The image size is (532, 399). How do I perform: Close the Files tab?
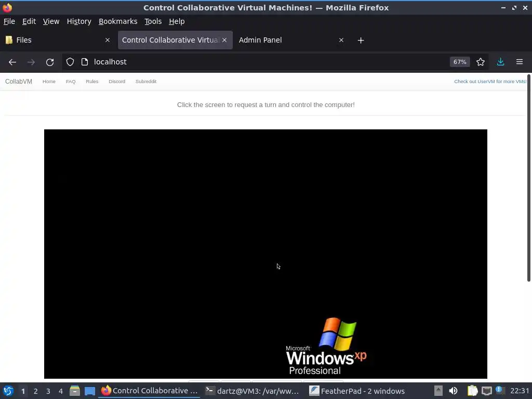point(107,40)
